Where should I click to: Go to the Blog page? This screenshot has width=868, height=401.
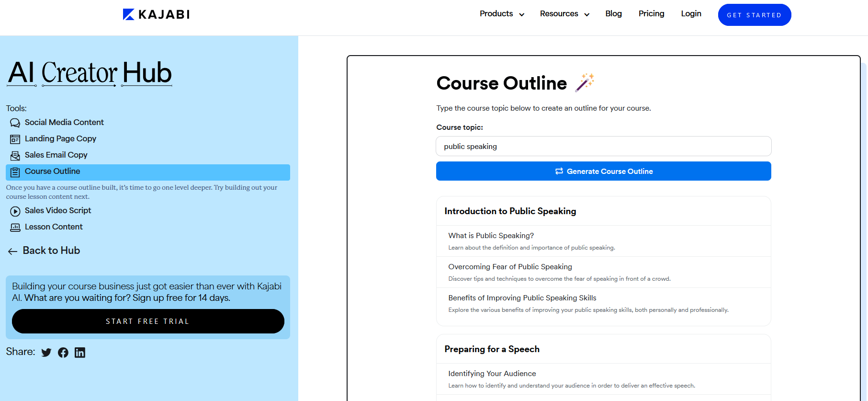click(613, 13)
